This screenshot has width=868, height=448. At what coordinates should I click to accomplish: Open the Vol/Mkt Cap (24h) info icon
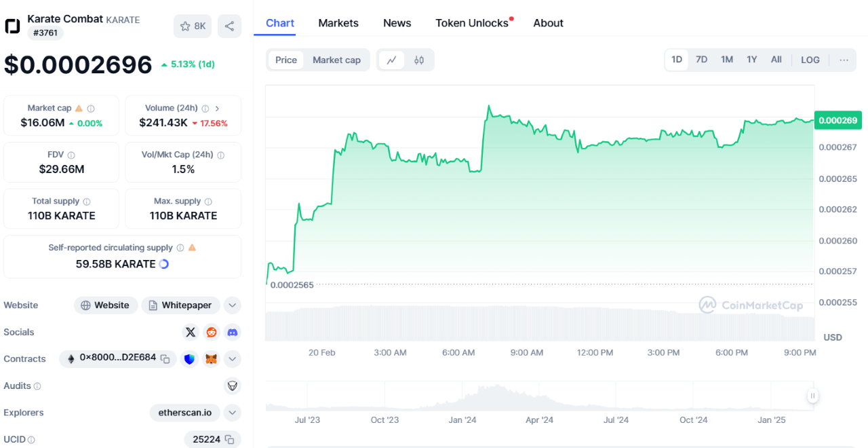point(220,155)
